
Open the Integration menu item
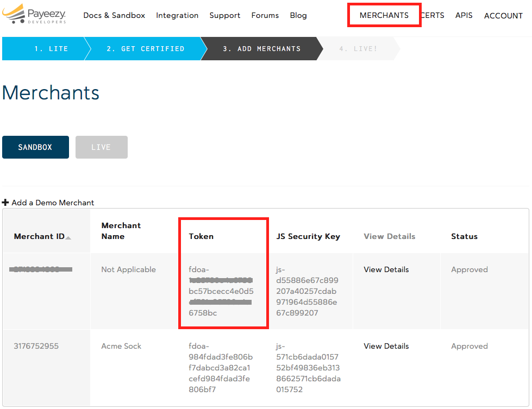[x=177, y=15]
